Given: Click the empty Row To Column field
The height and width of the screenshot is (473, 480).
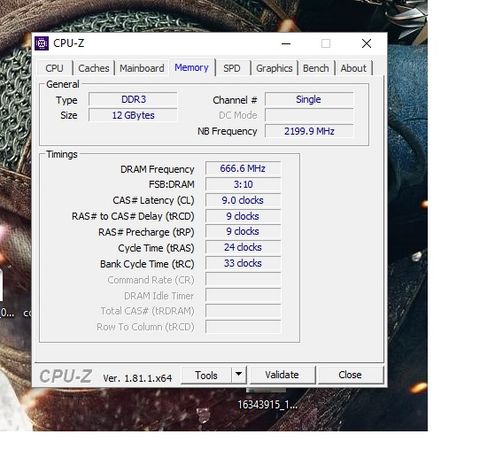Looking at the screenshot, I should click(243, 327).
